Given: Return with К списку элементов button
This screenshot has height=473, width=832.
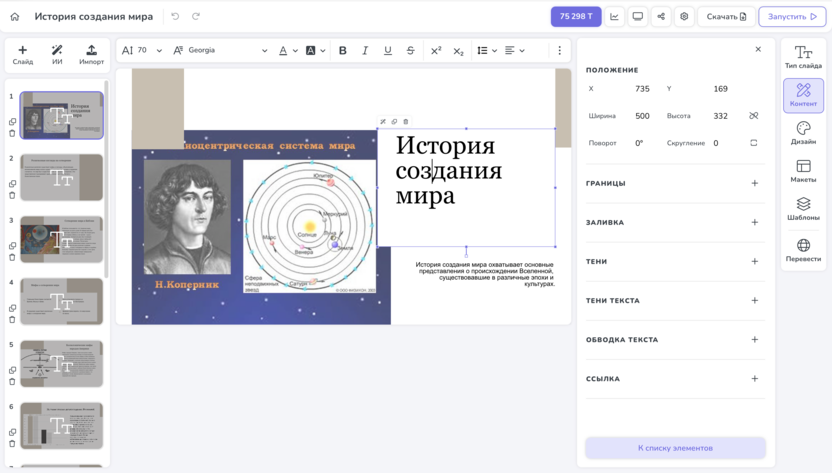Looking at the screenshot, I should pos(675,448).
